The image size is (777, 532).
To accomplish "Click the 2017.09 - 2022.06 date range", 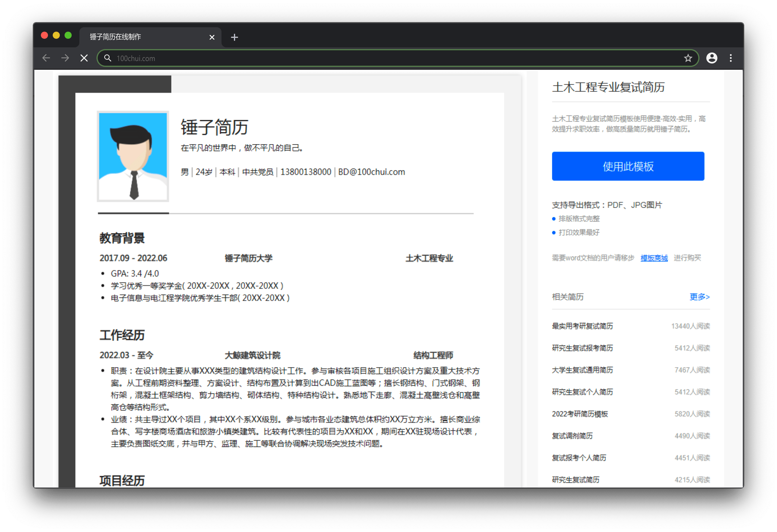I will (x=133, y=258).
